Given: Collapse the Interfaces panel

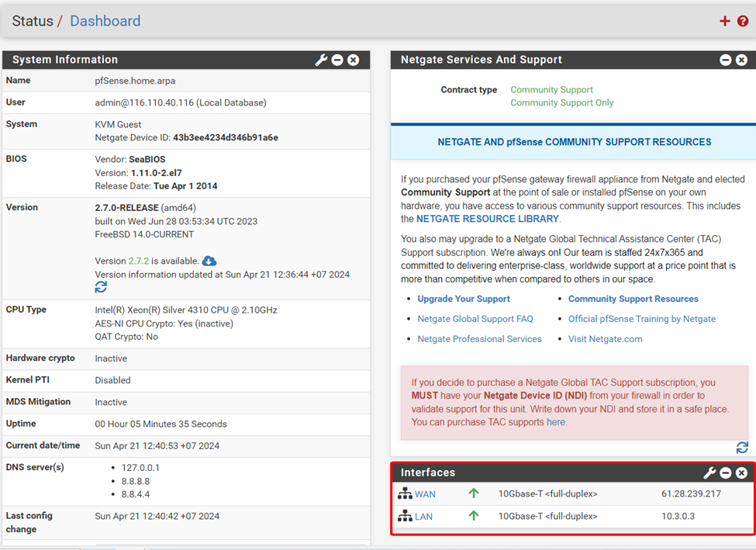Looking at the screenshot, I should pos(726,472).
